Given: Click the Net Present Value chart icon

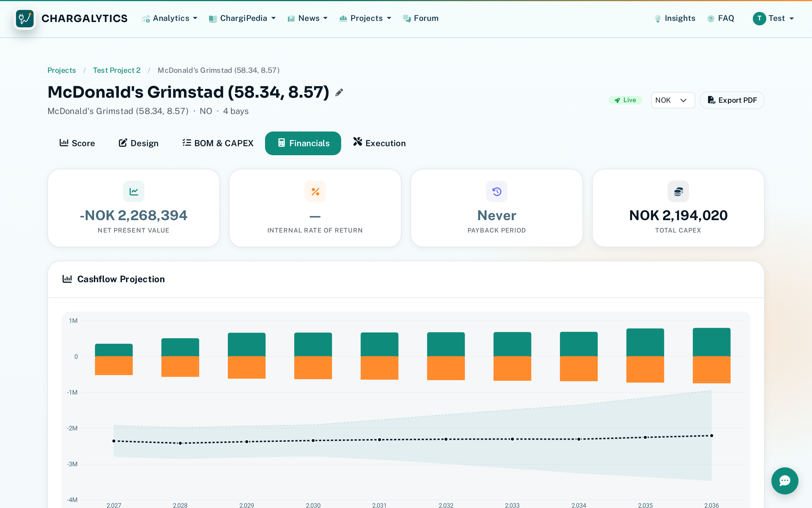Looking at the screenshot, I should (x=134, y=192).
